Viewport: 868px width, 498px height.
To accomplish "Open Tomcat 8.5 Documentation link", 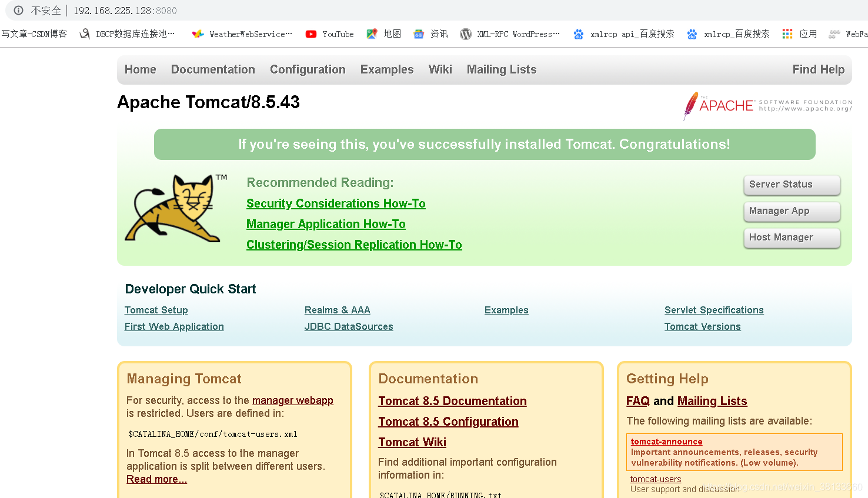I will coord(452,401).
